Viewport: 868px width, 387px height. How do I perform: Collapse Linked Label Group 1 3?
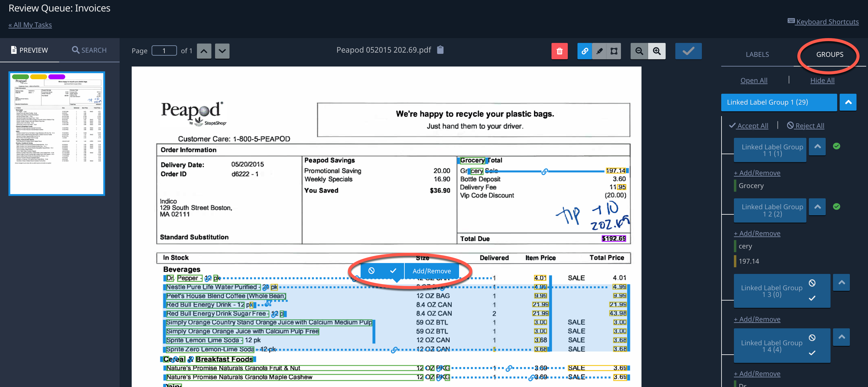[841, 283]
